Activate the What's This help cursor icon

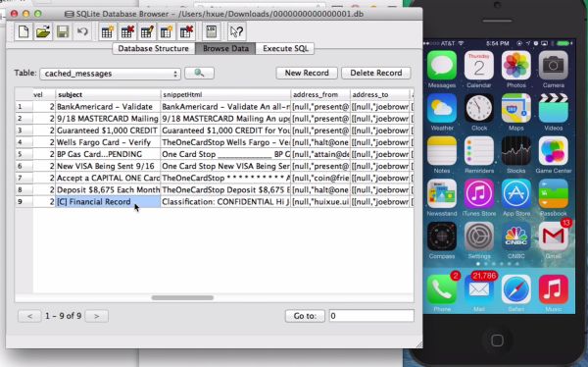click(236, 31)
